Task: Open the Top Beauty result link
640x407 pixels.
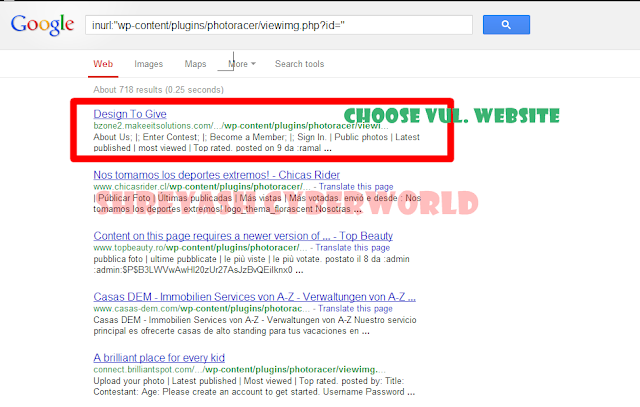Action: (x=243, y=236)
